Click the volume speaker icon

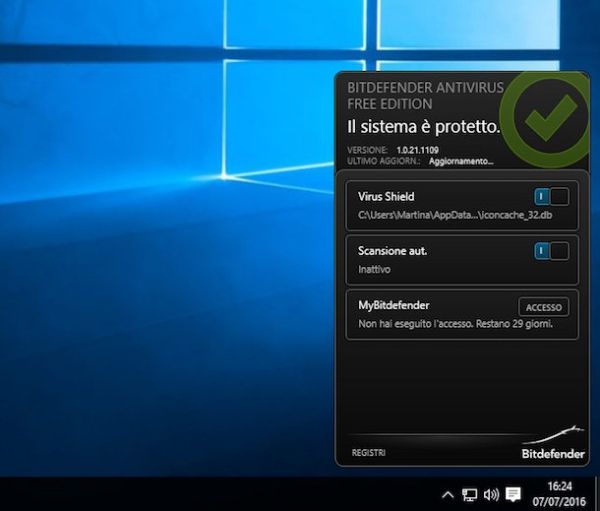(x=490, y=494)
